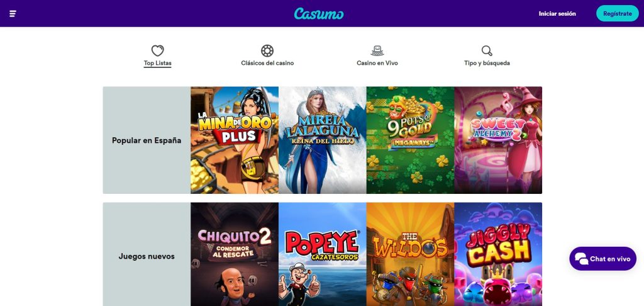The width and height of the screenshot is (644, 306).
Task: Open the Casino en Vivo dealer icon
Action: tap(377, 50)
